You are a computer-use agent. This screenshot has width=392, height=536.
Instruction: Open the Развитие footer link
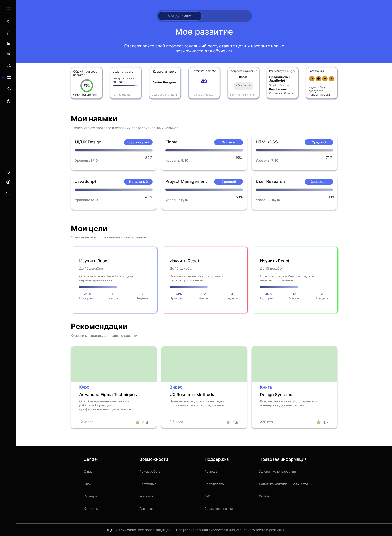(146, 509)
